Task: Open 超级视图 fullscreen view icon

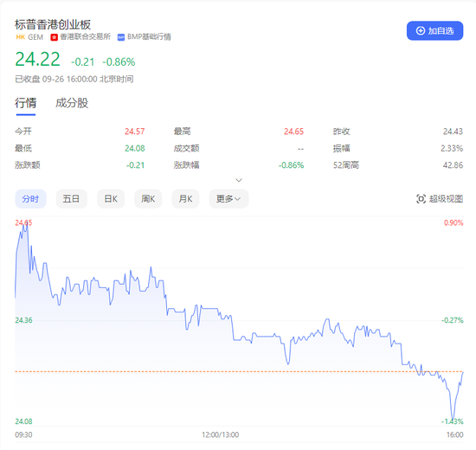Action: point(421,199)
